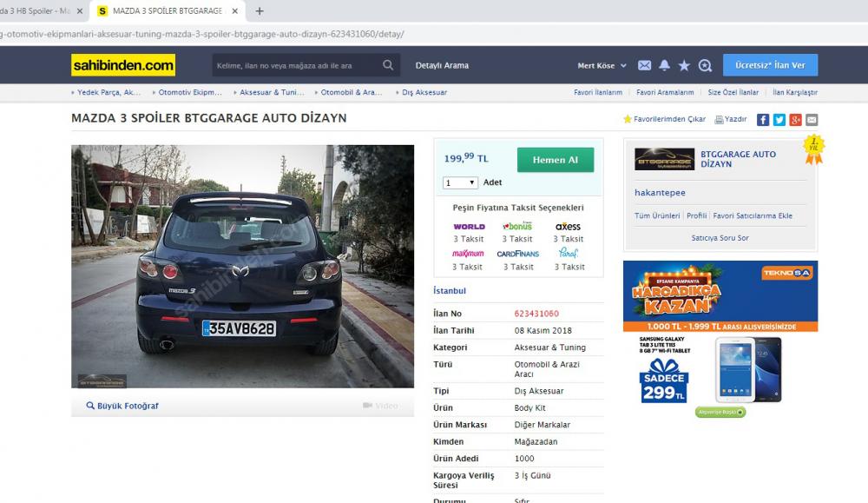Open Aksesuar & Tuni... breadcrumb

point(272,92)
